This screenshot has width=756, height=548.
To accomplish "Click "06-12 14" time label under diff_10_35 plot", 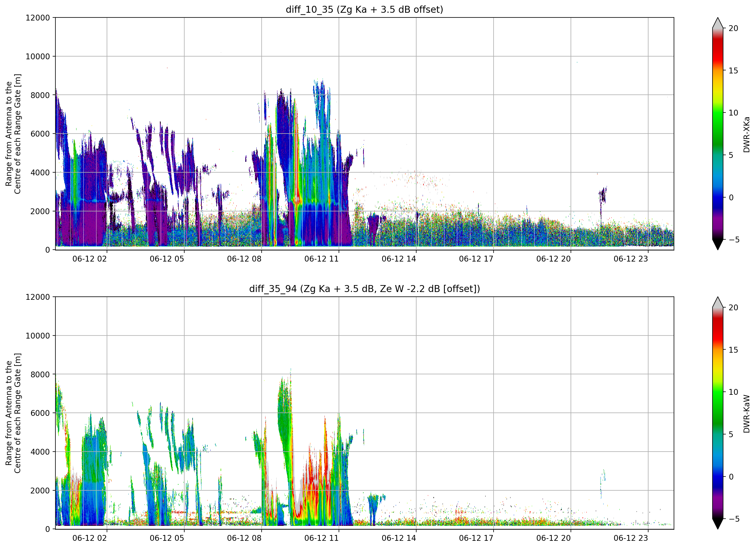I will 399,259.
